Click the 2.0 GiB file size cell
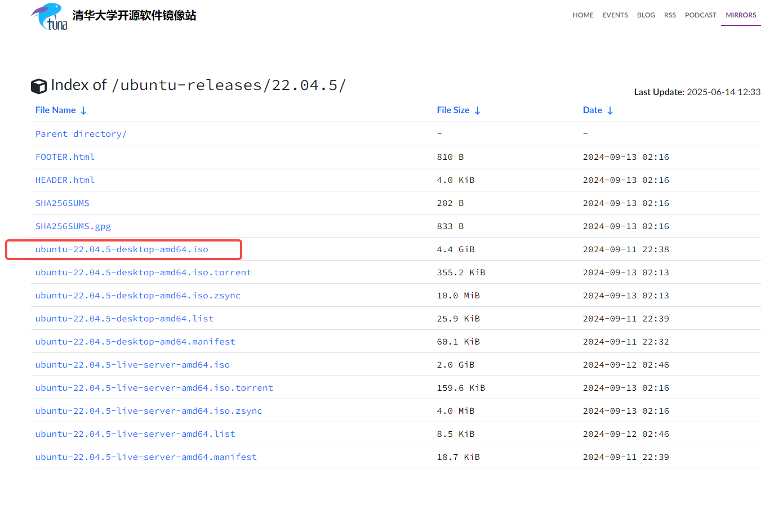This screenshot has height=532, width=783. point(456,365)
